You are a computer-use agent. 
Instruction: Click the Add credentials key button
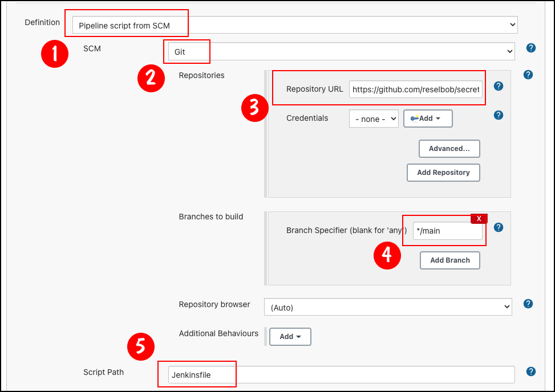tap(428, 119)
